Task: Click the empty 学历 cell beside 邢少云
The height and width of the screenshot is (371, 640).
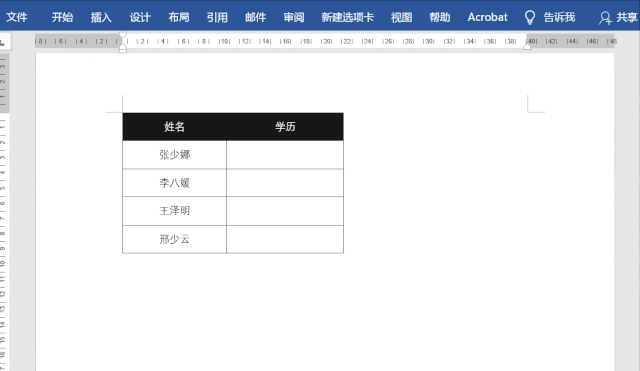Action: [285, 239]
